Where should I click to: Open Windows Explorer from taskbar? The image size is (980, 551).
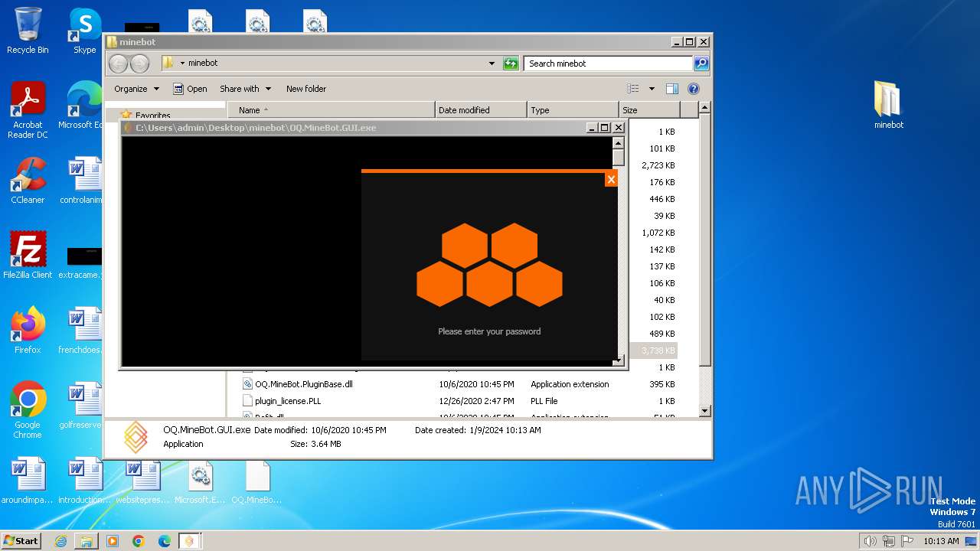pyautogui.click(x=87, y=541)
